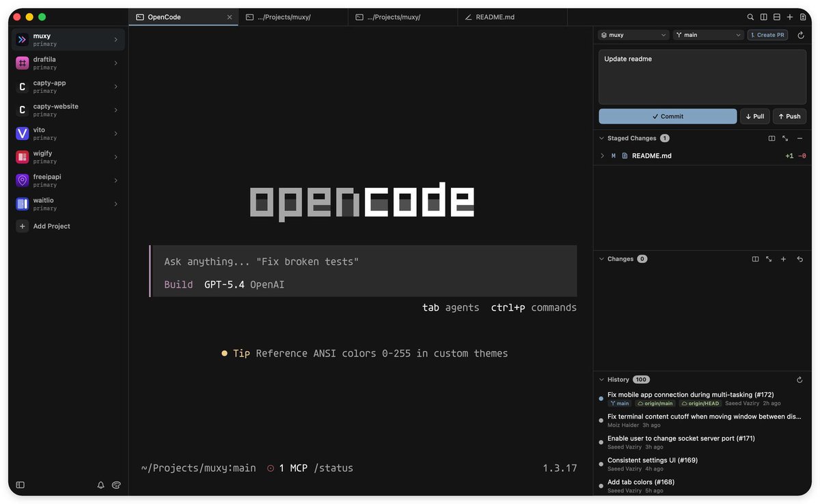This screenshot has width=820, height=504.
Task: Click the capty-app project icon
Action: pyautogui.click(x=22, y=87)
